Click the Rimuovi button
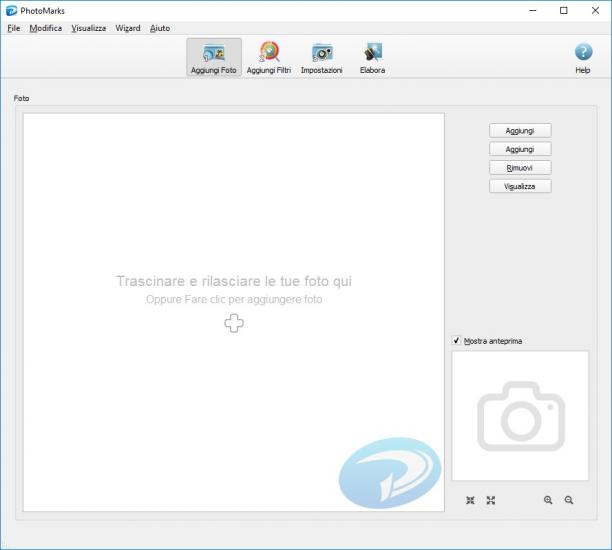612x550 pixels. [520, 168]
